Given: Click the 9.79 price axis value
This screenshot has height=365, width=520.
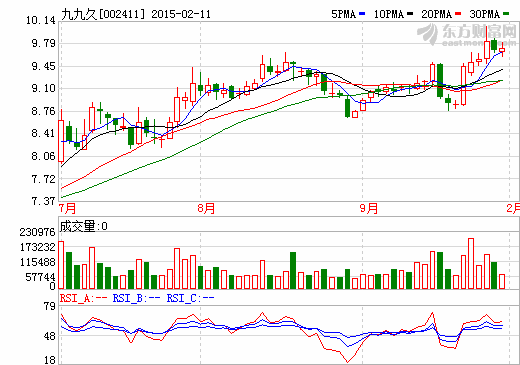Looking at the screenshot, I should point(43,43).
